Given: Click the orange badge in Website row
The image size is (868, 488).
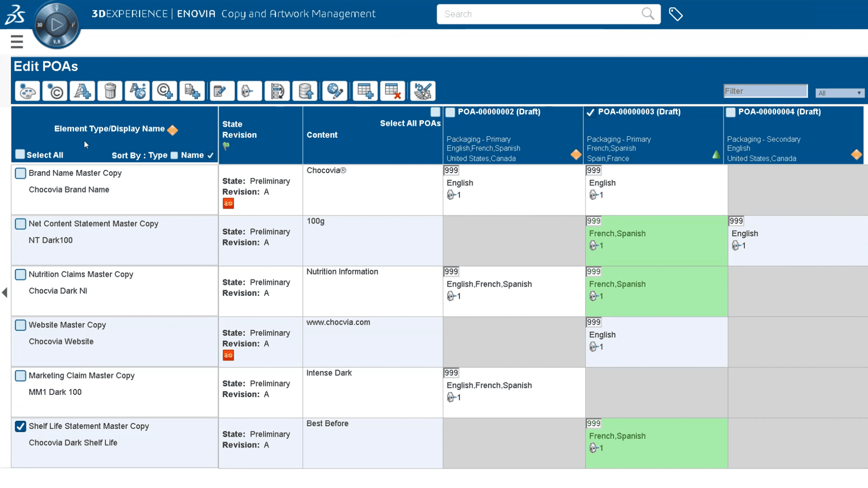Looking at the screenshot, I should 228,355.
